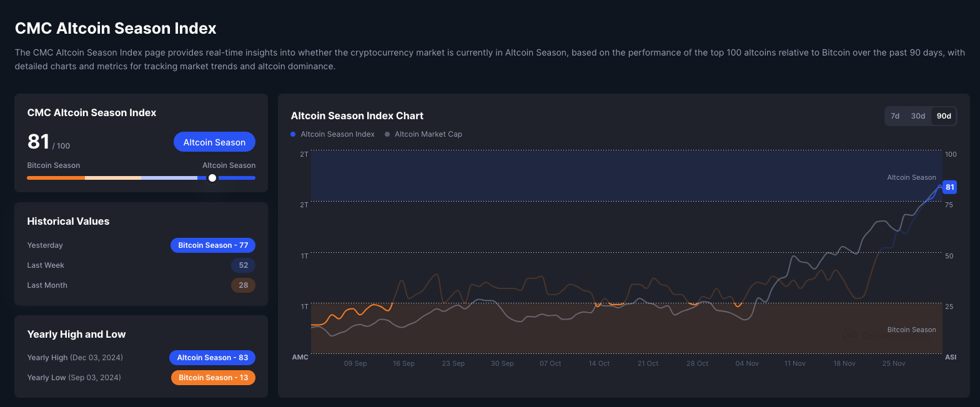Click the Altcoin Season Index Chart title
Image resolution: width=980 pixels, height=407 pixels.
tap(357, 116)
